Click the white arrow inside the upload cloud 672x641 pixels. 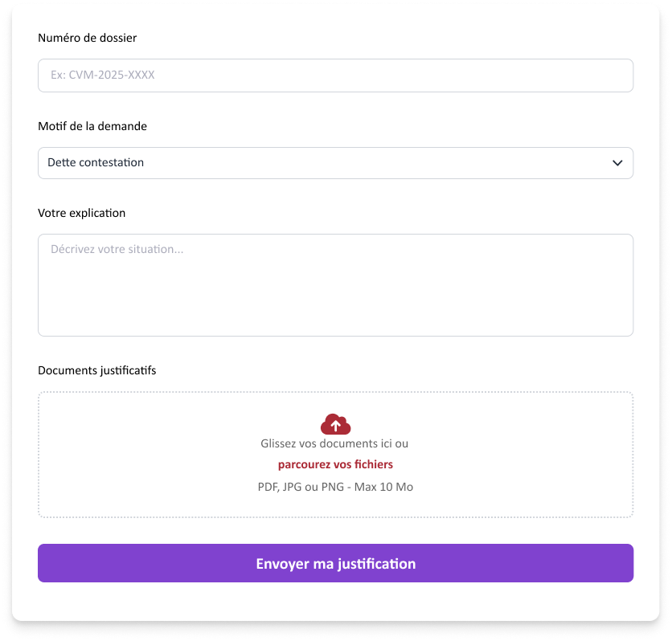click(x=336, y=426)
